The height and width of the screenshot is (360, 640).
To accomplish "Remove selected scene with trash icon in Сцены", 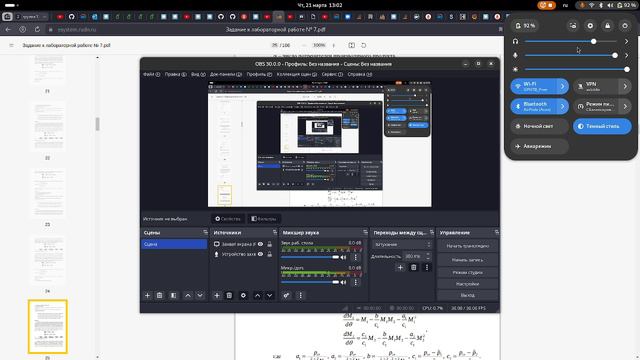I will 160,295.
